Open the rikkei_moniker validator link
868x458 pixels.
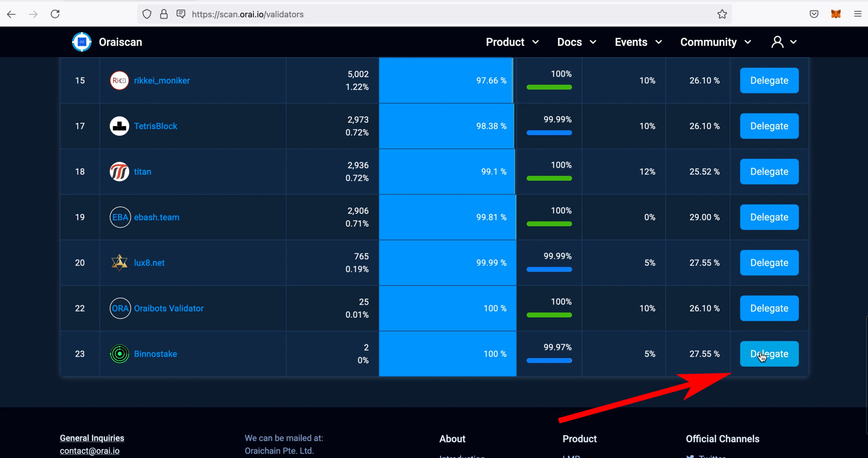click(x=162, y=81)
